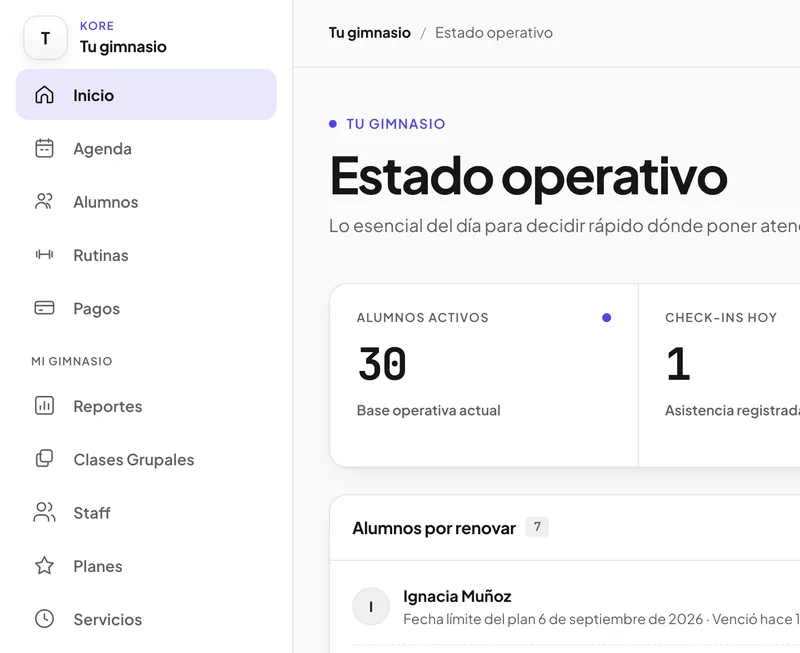Select Pagos in the sidebar
Viewport: 800px width, 653px height.
click(146, 308)
